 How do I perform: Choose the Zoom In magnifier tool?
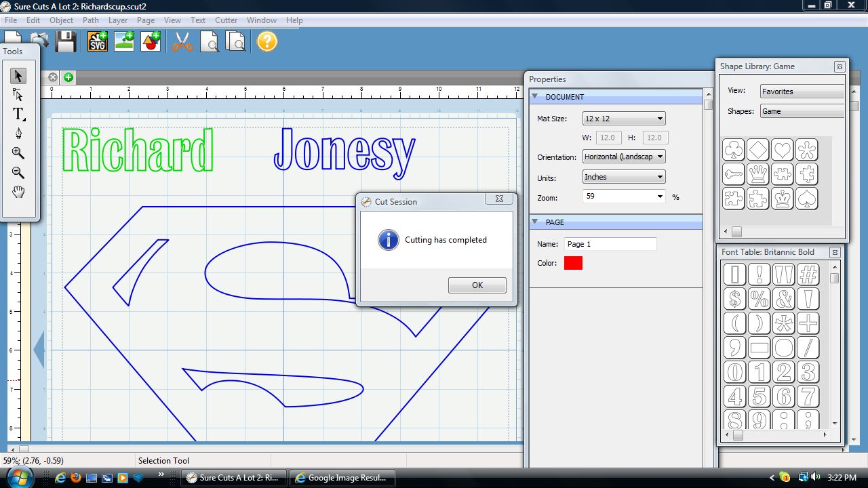(18, 153)
